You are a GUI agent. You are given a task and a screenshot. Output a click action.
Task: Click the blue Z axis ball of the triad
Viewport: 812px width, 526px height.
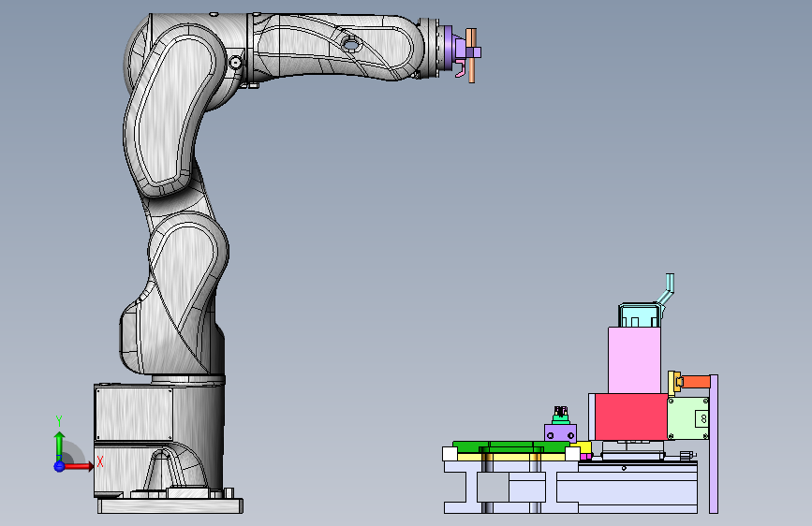click(x=59, y=466)
